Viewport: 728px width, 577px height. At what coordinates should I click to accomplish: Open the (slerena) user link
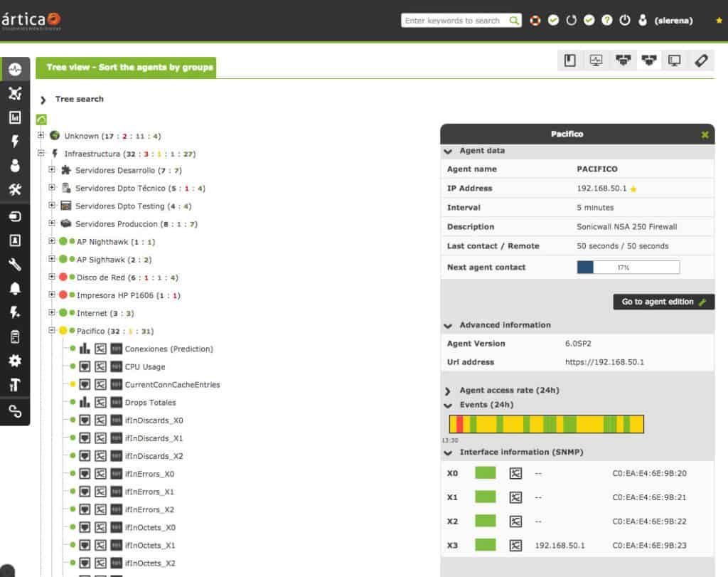coord(673,21)
